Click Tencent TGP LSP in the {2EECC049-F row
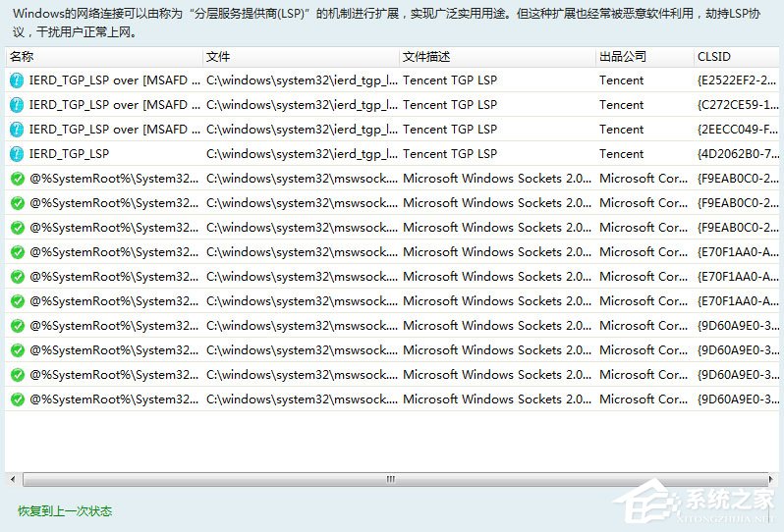The width and height of the screenshot is (784, 532). point(450,130)
